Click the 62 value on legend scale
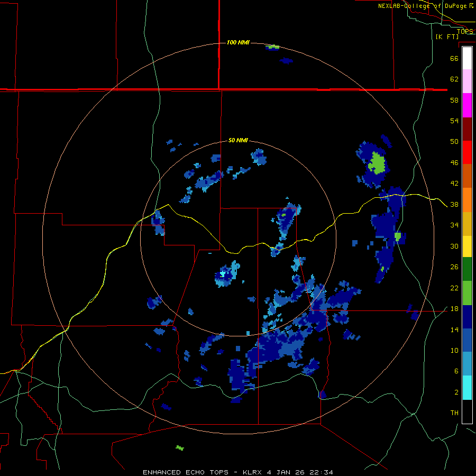 pyautogui.click(x=454, y=79)
